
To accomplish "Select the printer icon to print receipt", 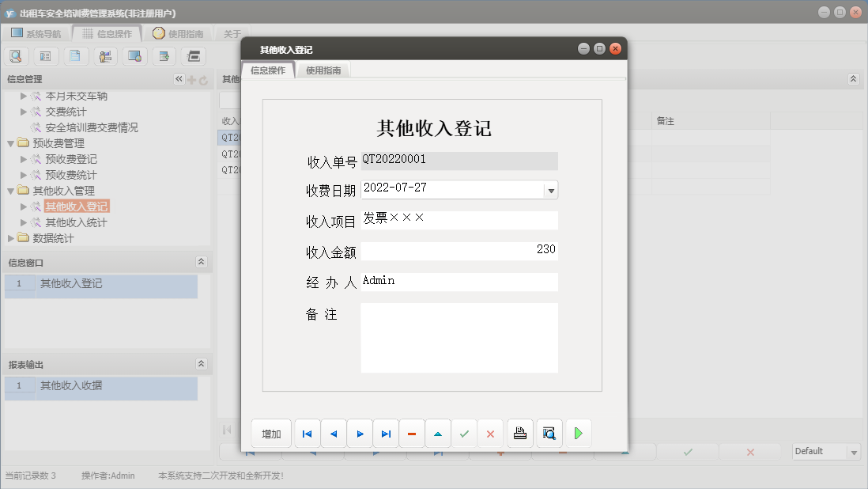I will tap(520, 433).
